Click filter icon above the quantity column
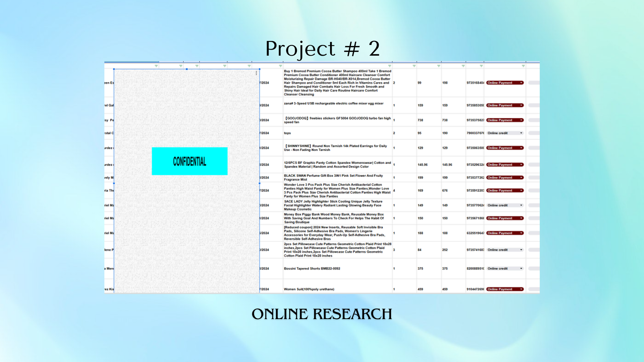644x362 pixels. tap(414, 66)
